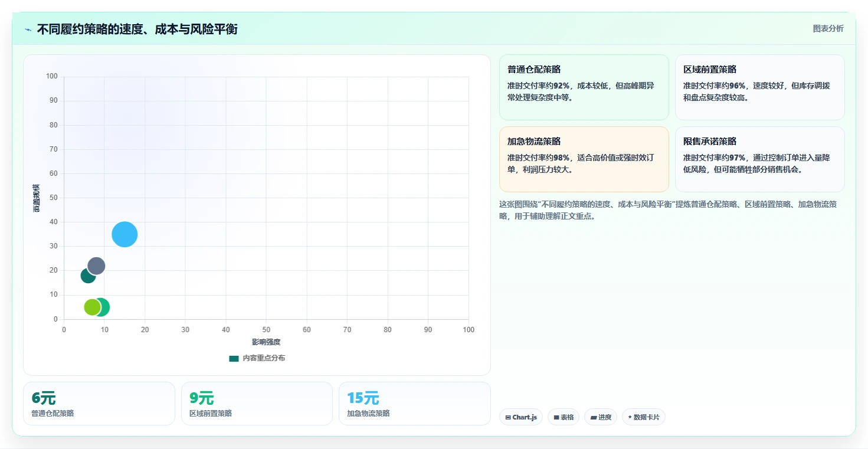Viewport: 868px width, 449px height.
Task: Click the 普通仓配策略 label under 6元
Action: 53,413
